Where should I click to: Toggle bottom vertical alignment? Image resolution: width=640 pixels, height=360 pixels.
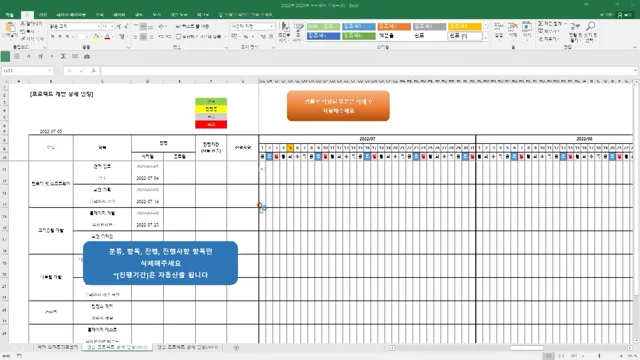[x=151, y=27]
